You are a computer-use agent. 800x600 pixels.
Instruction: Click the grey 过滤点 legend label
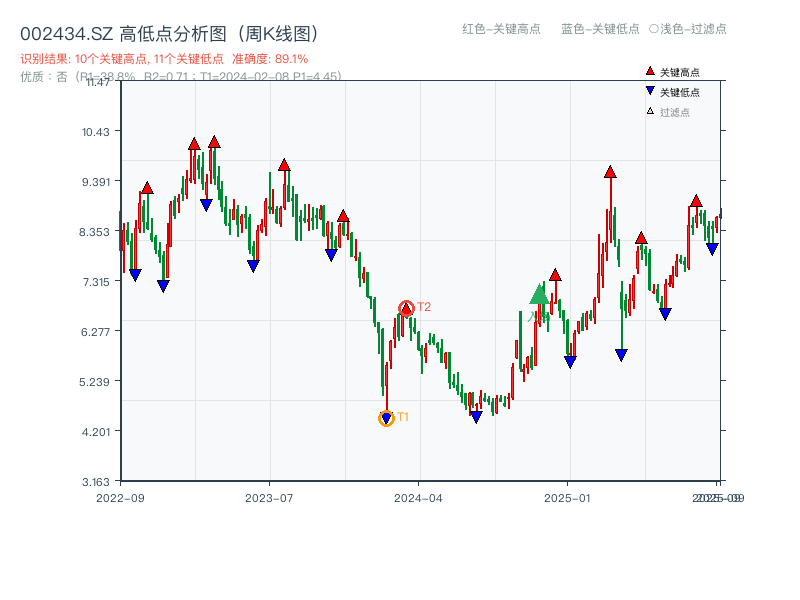tap(674, 112)
